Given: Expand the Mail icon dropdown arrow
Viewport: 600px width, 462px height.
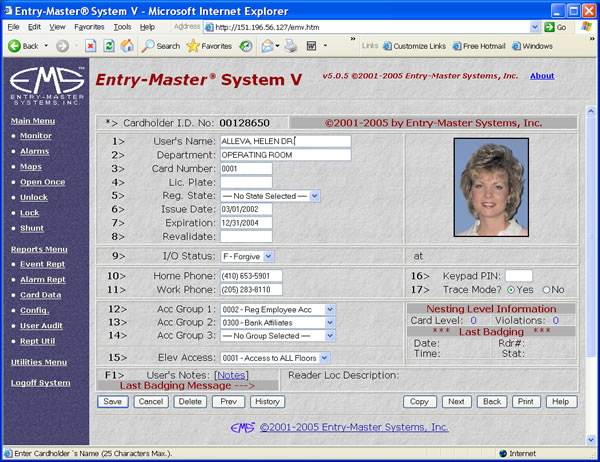Looking at the screenshot, I should pyautogui.click(x=277, y=46).
